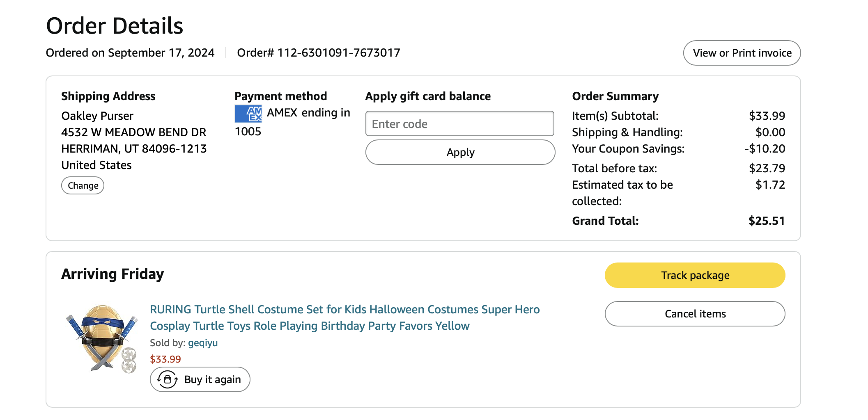
Task: Focus the gift card Enter code field
Action: [459, 123]
